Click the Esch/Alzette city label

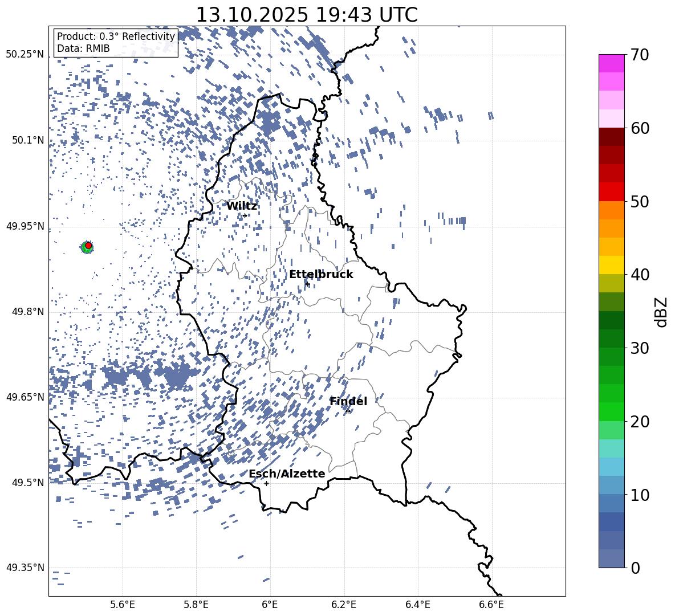[287, 474]
